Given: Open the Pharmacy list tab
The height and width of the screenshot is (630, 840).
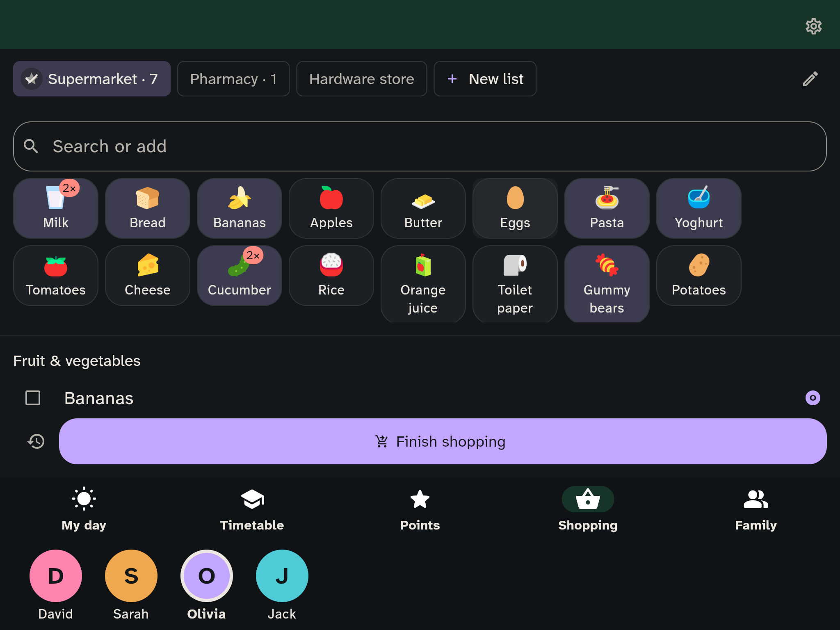Looking at the screenshot, I should 233,79.
